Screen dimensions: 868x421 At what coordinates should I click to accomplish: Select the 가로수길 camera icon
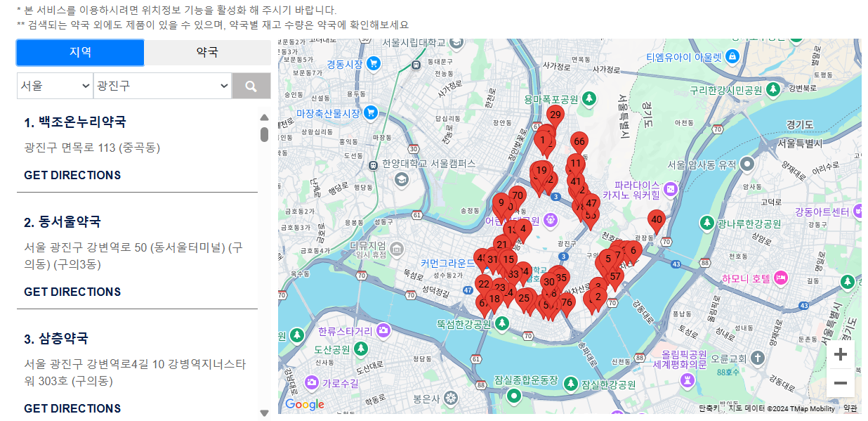pyautogui.click(x=311, y=382)
